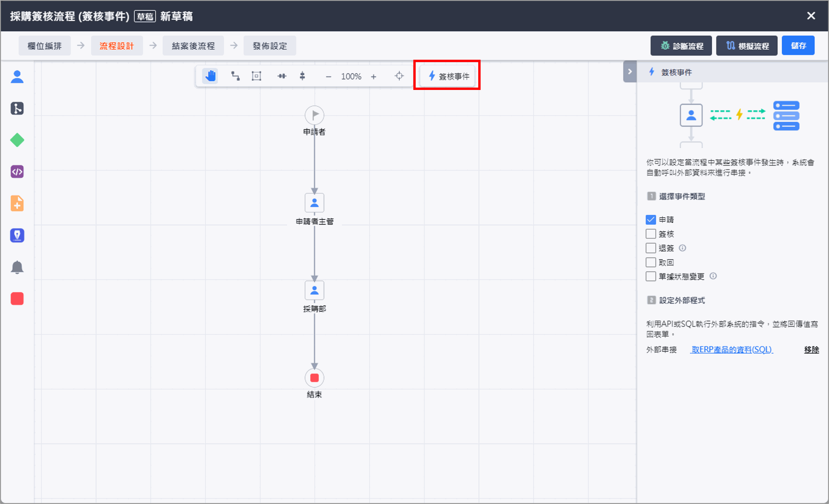Image resolution: width=829 pixels, height=504 pixels.
Task: Open the 結案後流程 step tab
Action: click(x=193, y=46)
